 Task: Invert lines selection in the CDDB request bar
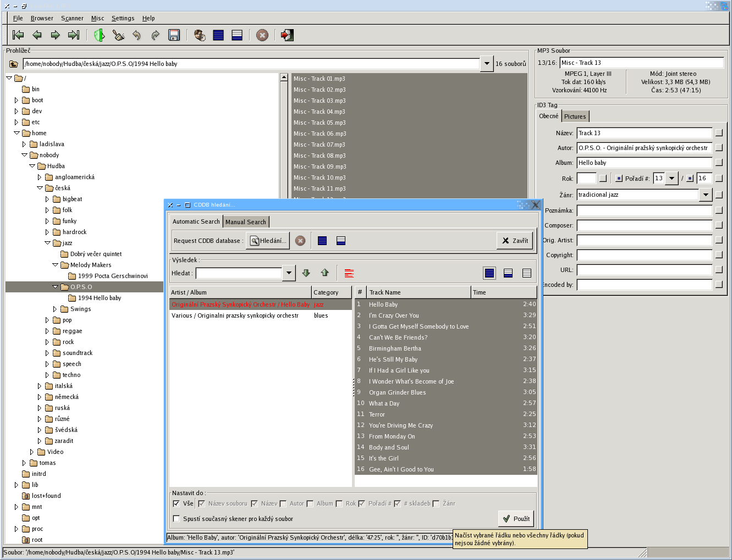[341, 241]
